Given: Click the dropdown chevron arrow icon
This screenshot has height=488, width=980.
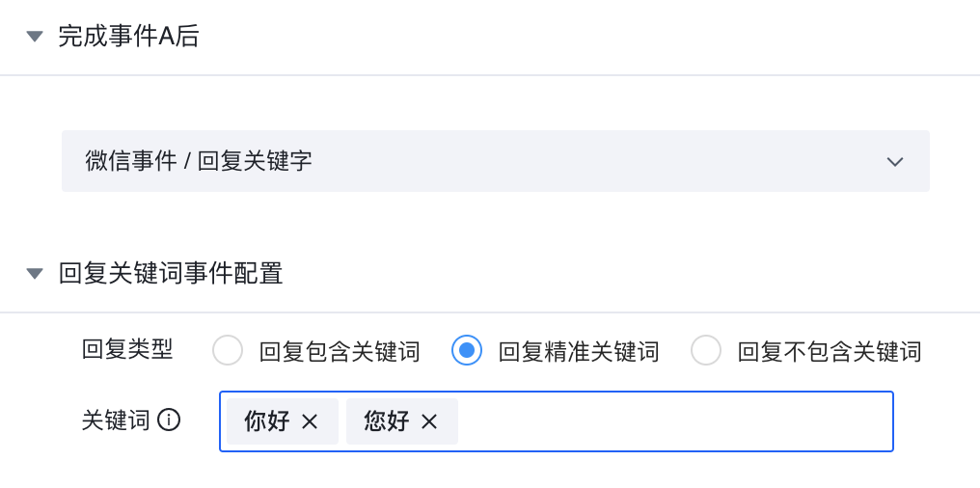Looking at the screenshot, I should 895,161.
